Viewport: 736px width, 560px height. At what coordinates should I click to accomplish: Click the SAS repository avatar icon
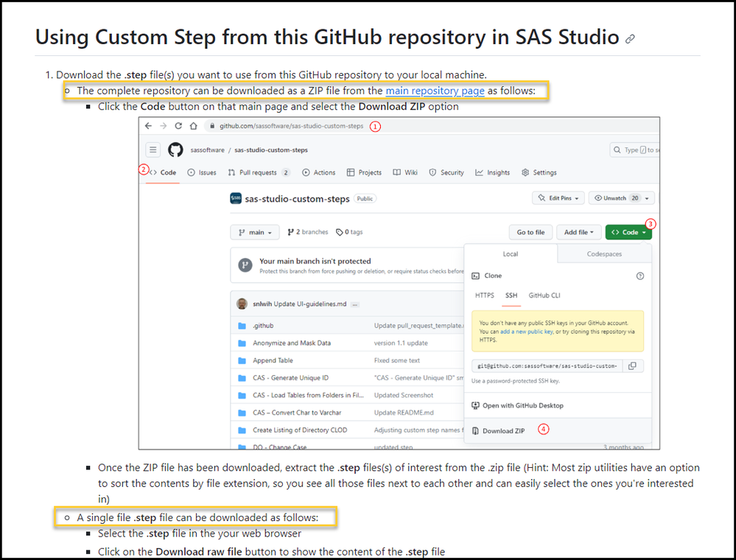click(x=236, y=198)
